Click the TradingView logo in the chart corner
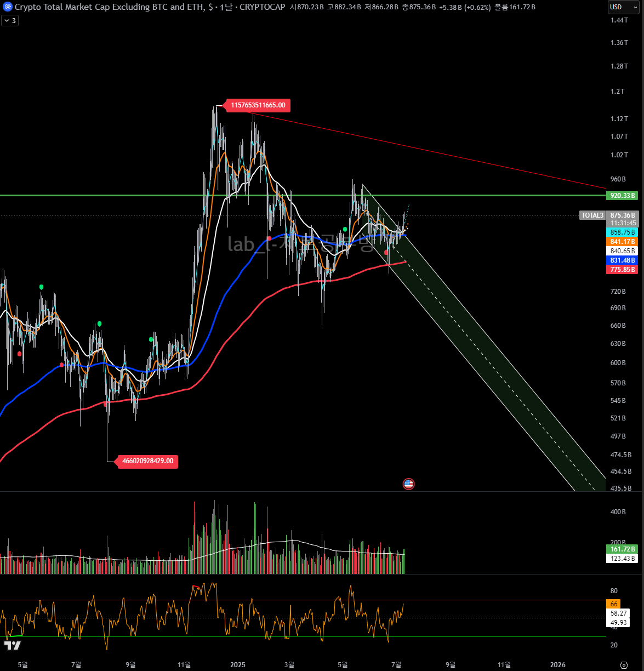The image size is (644, 671). (13, 646)
